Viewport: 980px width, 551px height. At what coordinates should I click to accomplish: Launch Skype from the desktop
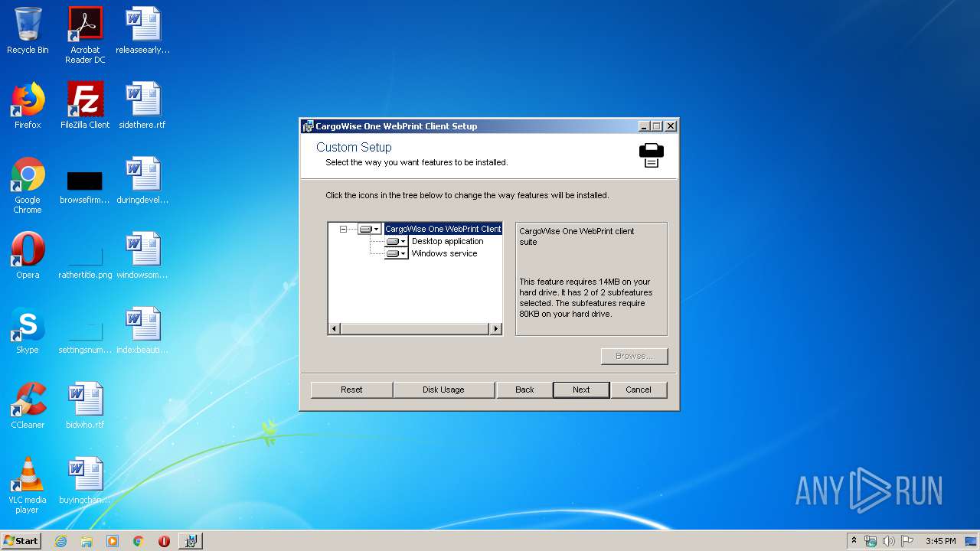click(28, 331)
